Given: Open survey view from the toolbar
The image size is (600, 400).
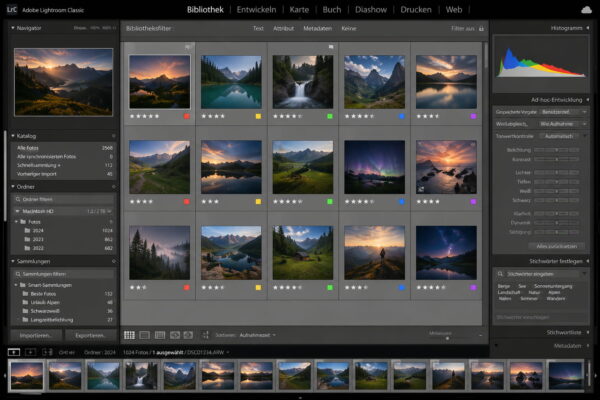Looking at the screenshot, I should tap(175, 335).
